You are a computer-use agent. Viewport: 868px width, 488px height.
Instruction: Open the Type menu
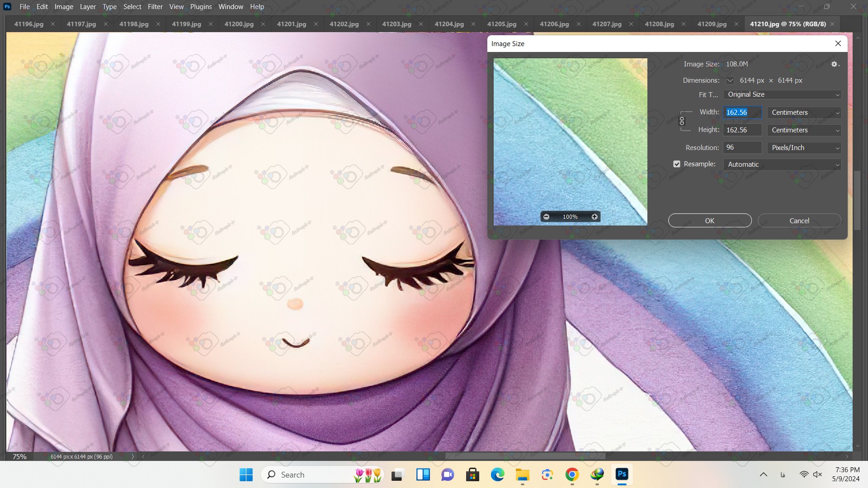(109, 6)
